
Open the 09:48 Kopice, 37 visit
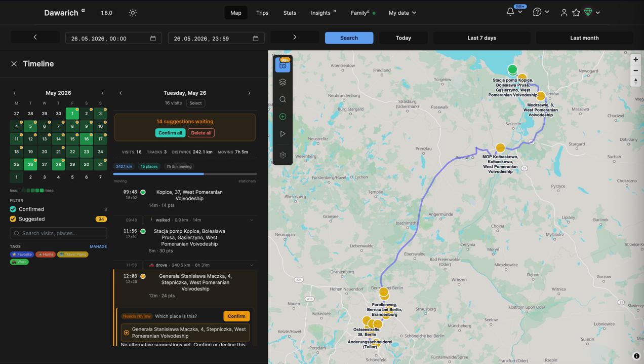(x=186, y=198)
